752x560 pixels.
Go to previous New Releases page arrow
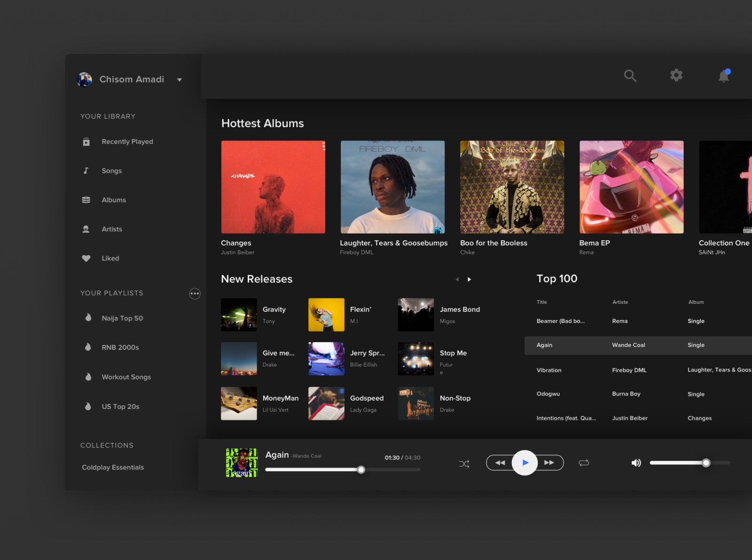tap(457, 279)
